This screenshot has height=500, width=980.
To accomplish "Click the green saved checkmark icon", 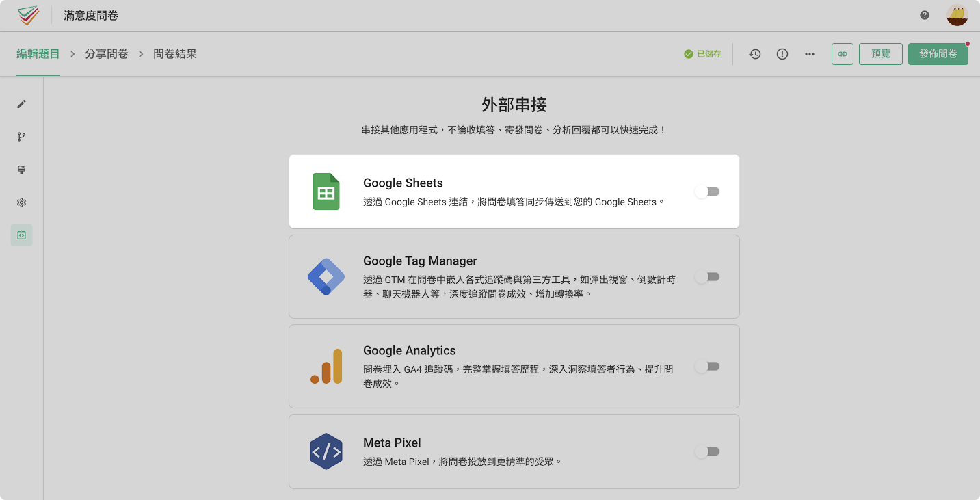I will 689,54.
